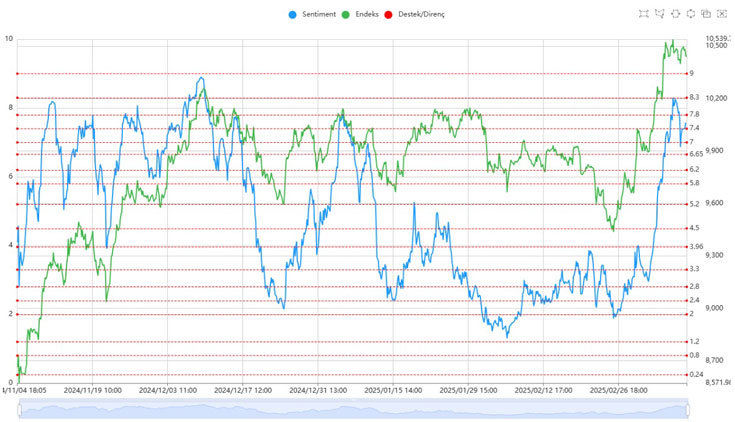Click the red Destek/Direnç legend dot

pyautogui.click(x=389, y=14)
